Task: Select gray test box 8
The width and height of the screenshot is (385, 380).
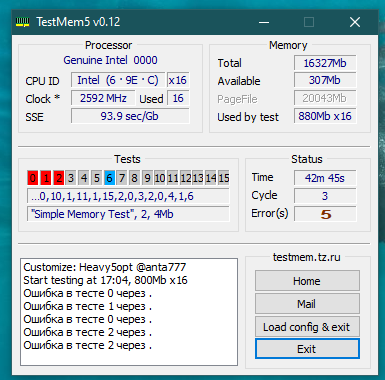Action: coord(134,178)
